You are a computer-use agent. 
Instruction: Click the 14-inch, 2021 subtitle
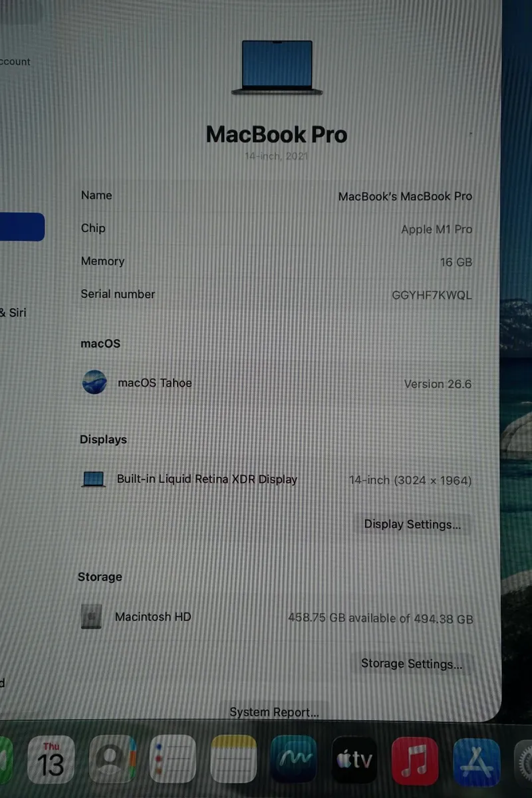(x=277, y=157)
